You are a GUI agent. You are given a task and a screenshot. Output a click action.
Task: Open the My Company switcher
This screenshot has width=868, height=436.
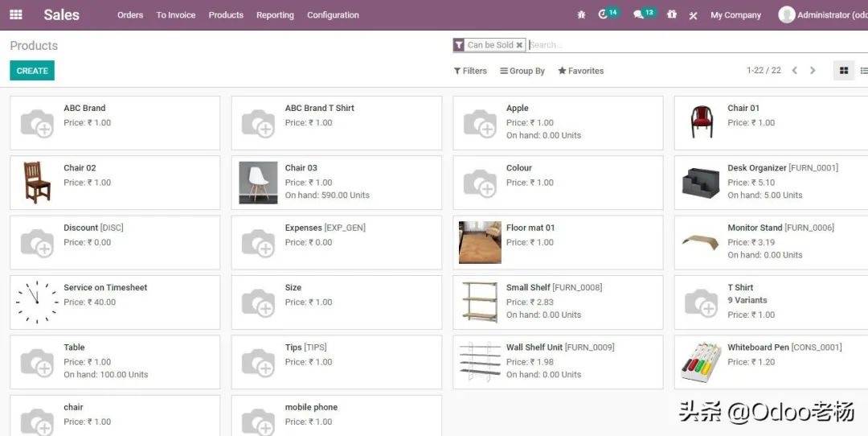(735, 15)
